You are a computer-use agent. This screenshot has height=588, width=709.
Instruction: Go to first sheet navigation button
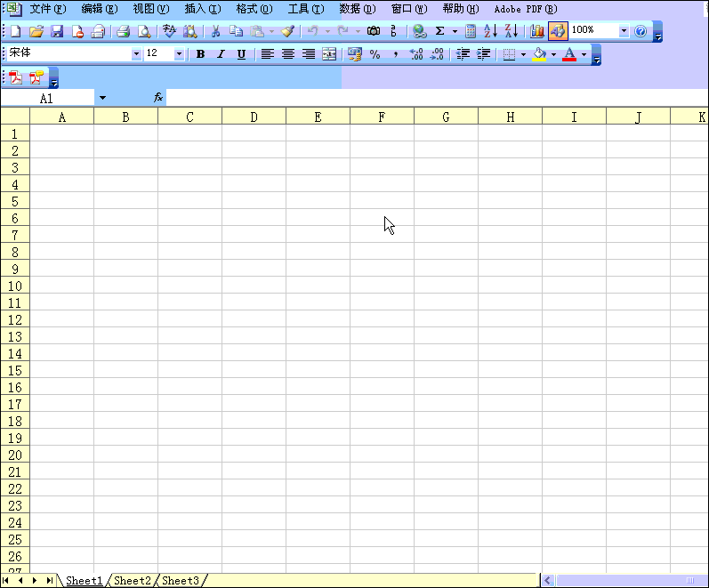point(6,580)
